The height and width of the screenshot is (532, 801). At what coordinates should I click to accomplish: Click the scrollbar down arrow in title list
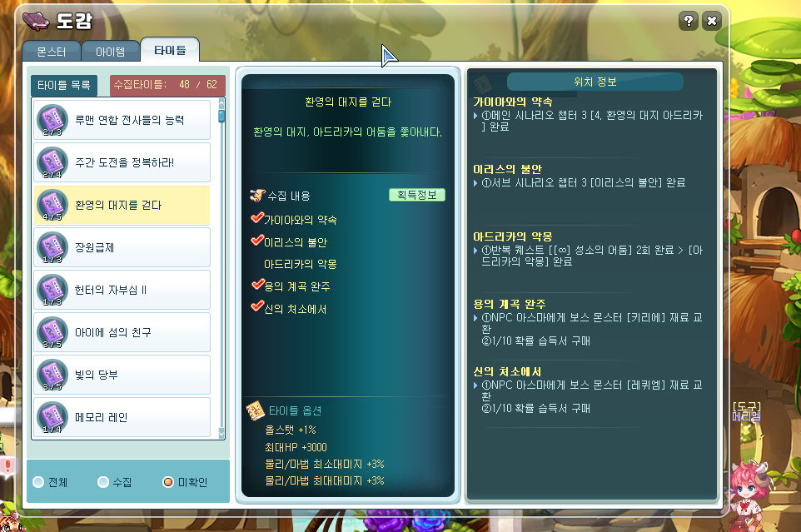click(221, 433)
